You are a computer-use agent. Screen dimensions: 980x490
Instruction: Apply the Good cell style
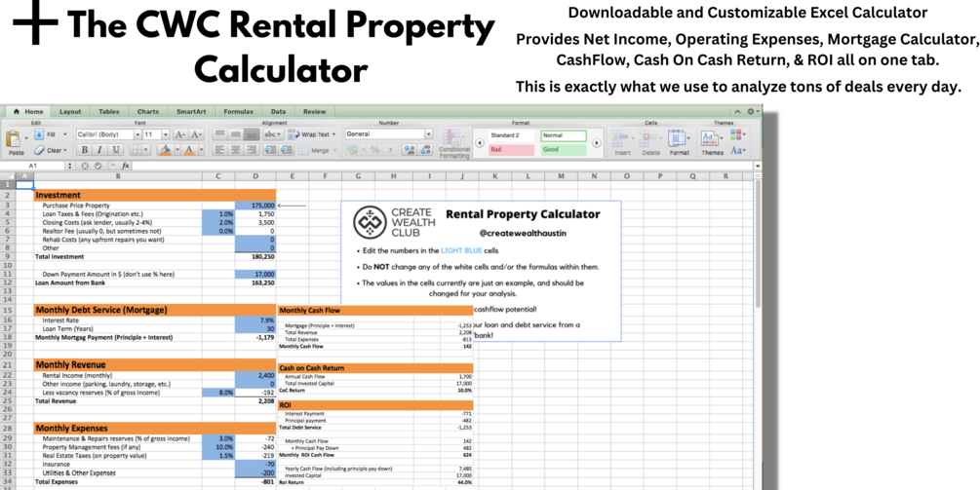(x=564, y=150)
